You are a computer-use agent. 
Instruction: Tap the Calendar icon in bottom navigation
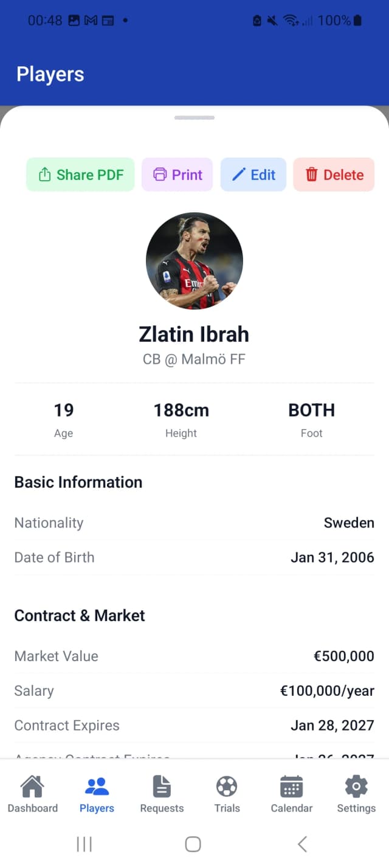[x=291, y=786]
